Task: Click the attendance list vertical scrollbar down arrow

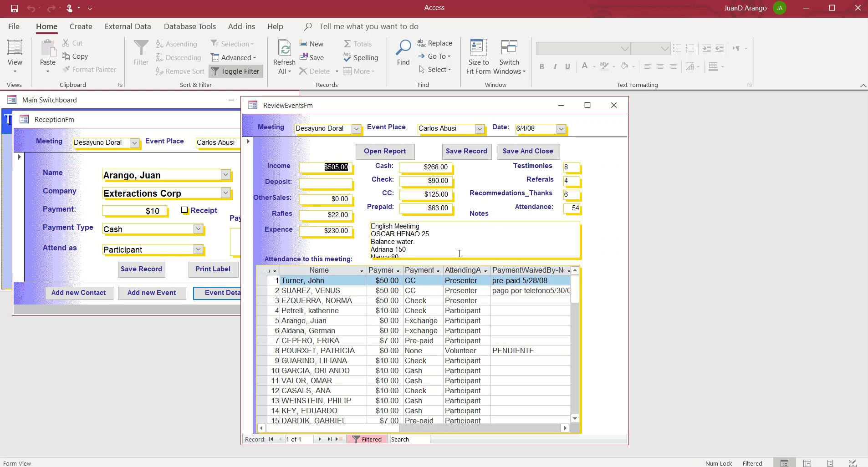Action: coord(575,419)
